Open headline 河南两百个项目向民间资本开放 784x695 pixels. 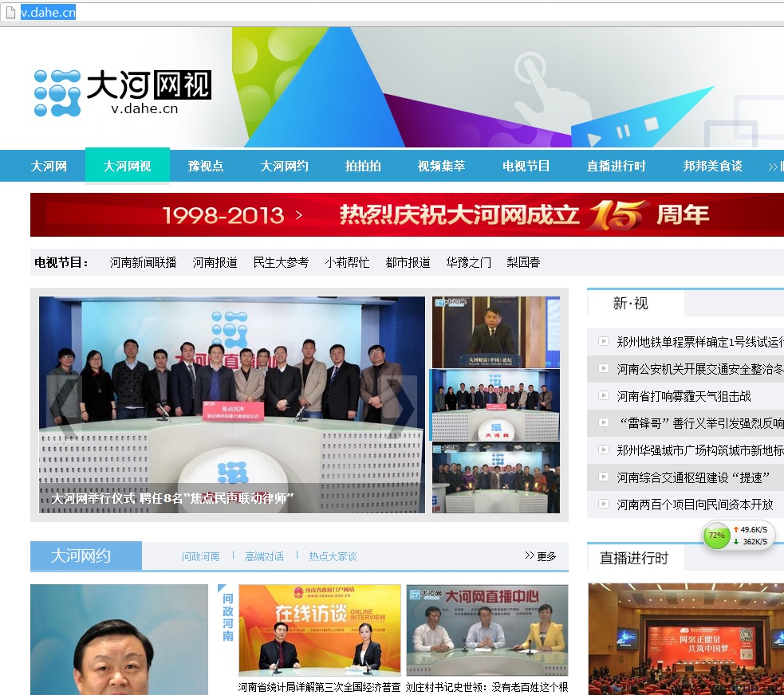[x=695, y=505]
